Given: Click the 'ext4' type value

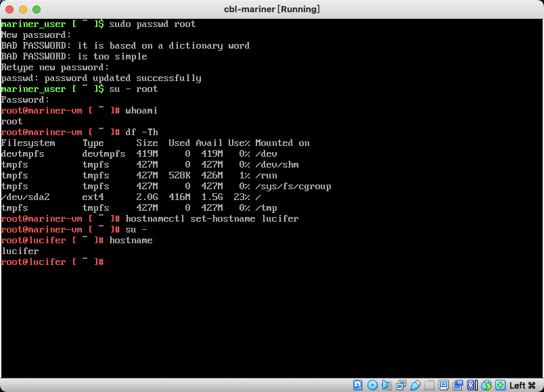Looking at the screenshot, I should pos(93,197).
